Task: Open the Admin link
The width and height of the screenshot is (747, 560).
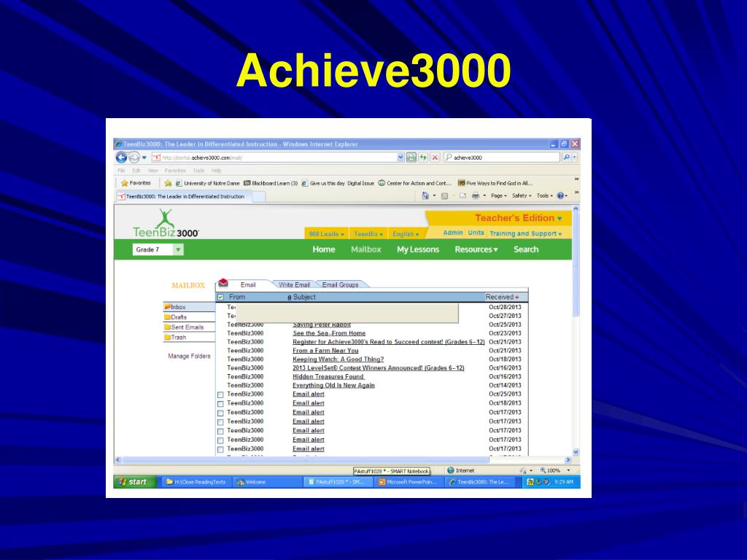Action: pyautogui.click(x=452, y=233)
